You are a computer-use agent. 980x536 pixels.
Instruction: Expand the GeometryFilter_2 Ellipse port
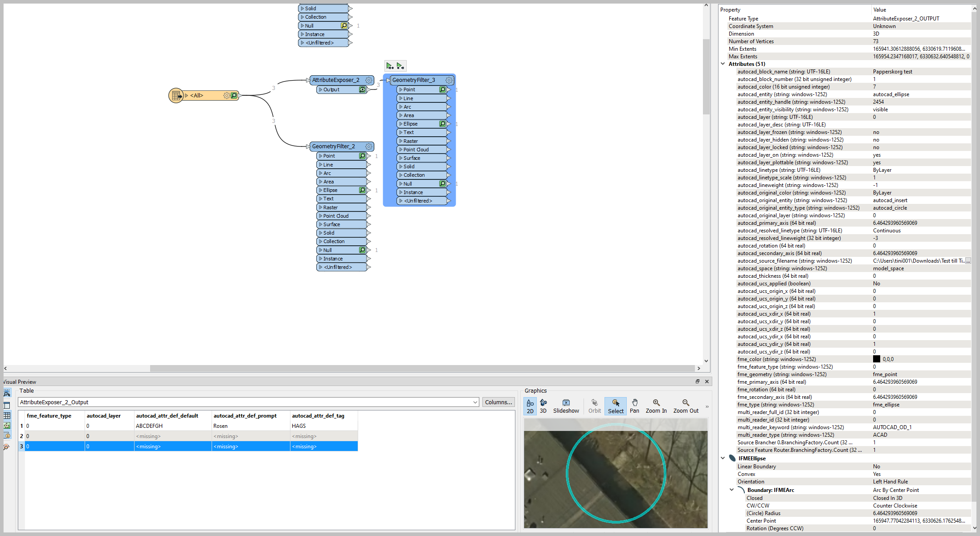(321, 190)
